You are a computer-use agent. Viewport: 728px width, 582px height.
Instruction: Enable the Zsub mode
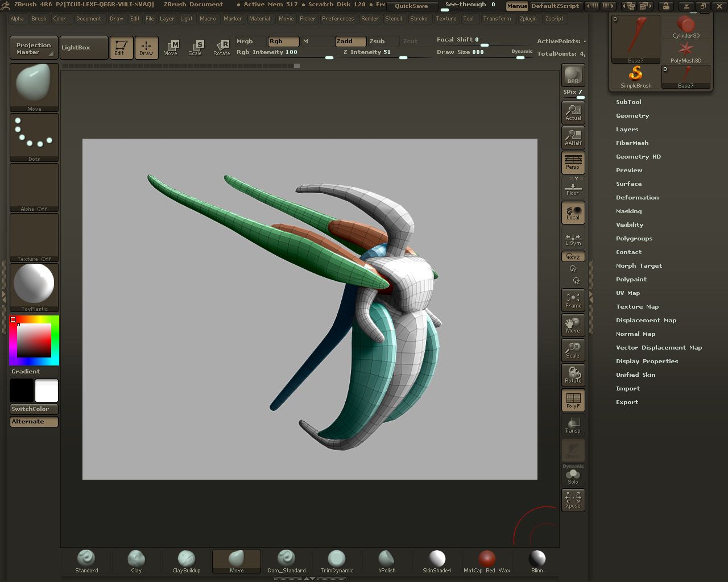pyautogui.click(x=382, y=41)
